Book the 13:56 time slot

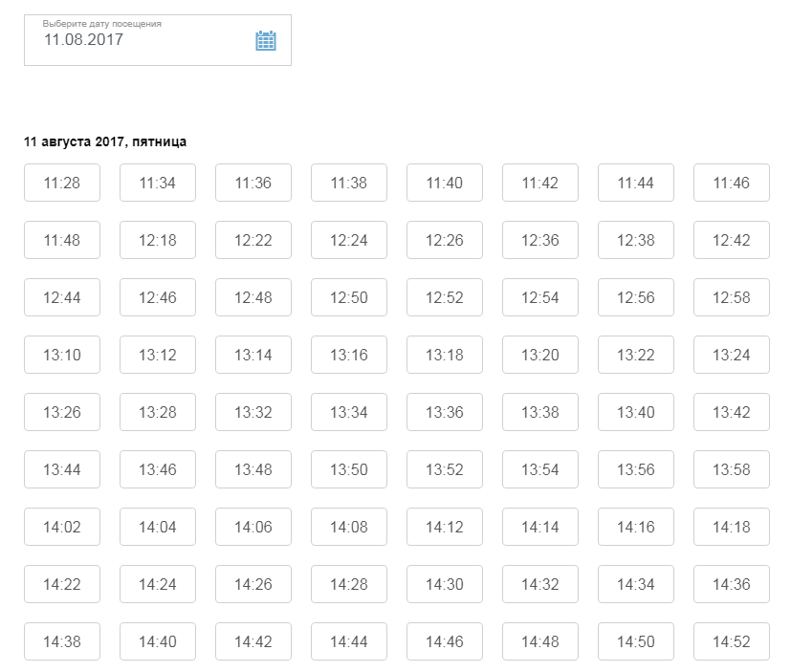pos(635,469)
